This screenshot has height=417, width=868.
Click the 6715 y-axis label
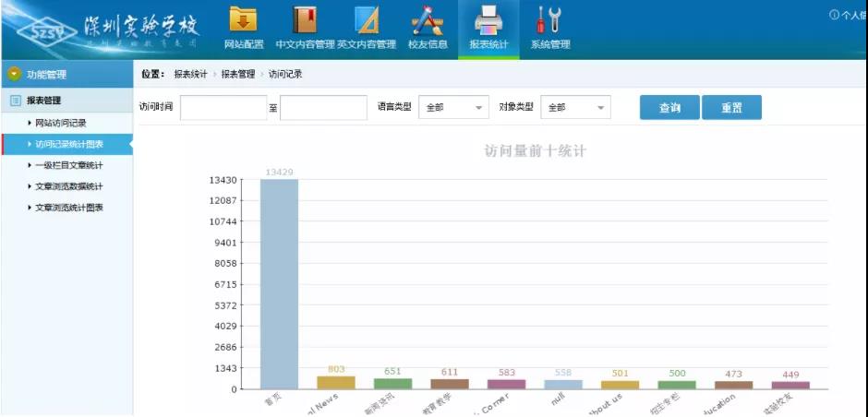pyautogui.click(x=225, y=284)
